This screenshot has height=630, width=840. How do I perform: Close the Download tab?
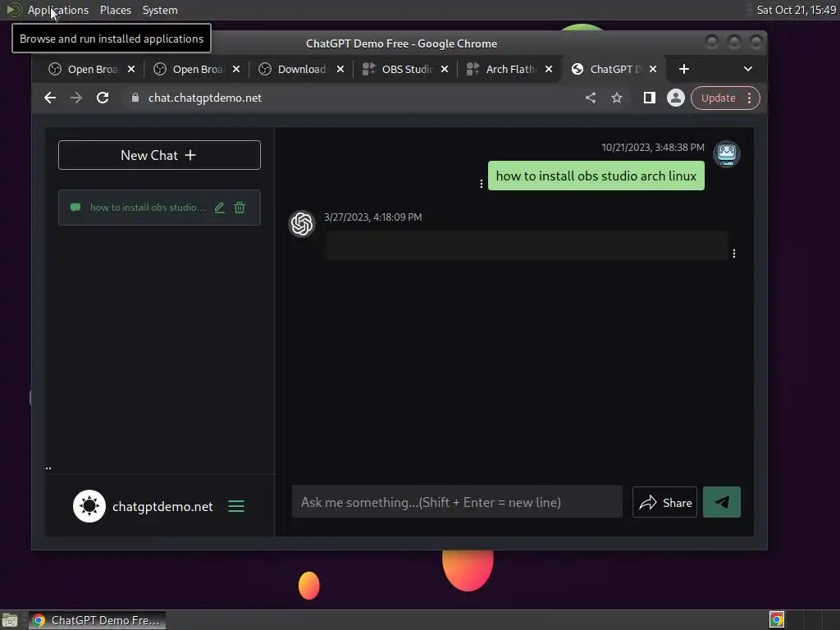[x=340, y=69]
